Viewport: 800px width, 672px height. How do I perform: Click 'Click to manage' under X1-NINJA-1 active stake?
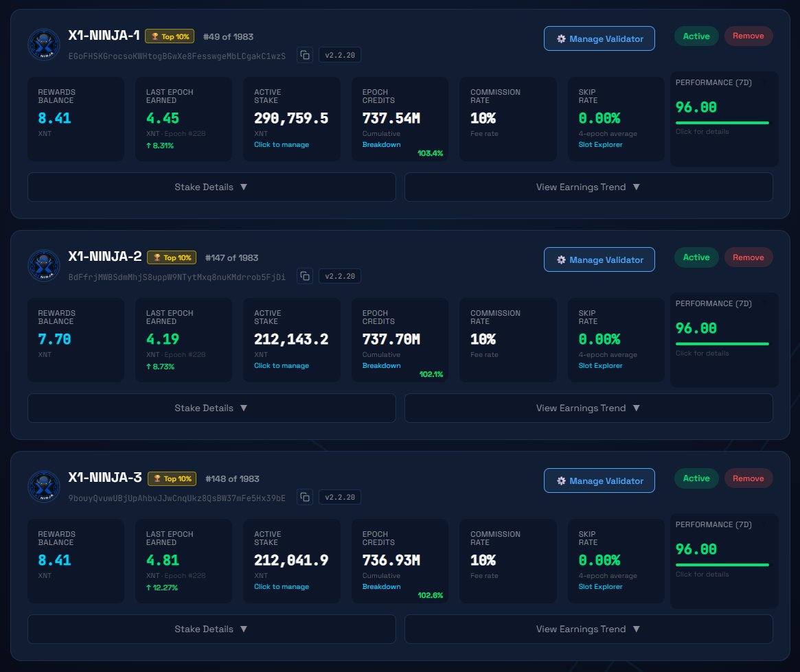[x=282, y=145]
